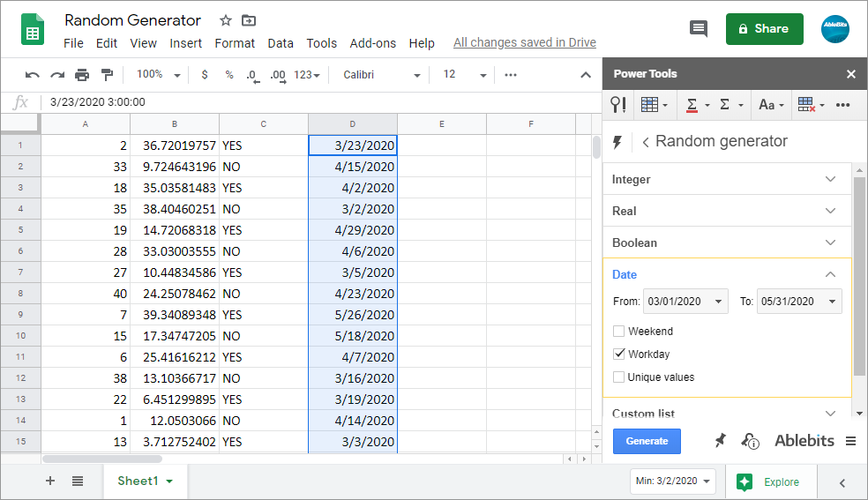Open the 123 number format dropdown
The width and height of the screenshot is (868, 500).
[307, 75]
